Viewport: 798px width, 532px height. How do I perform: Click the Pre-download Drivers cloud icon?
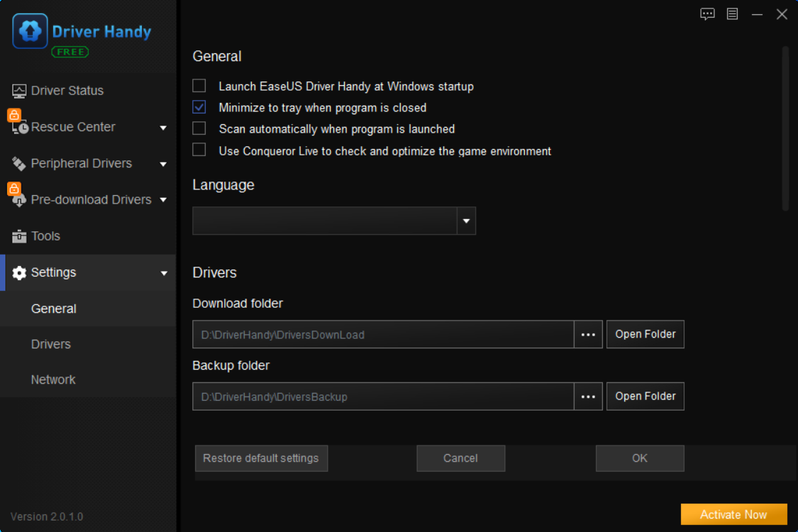pyautogui.click(x=19, y=200)
